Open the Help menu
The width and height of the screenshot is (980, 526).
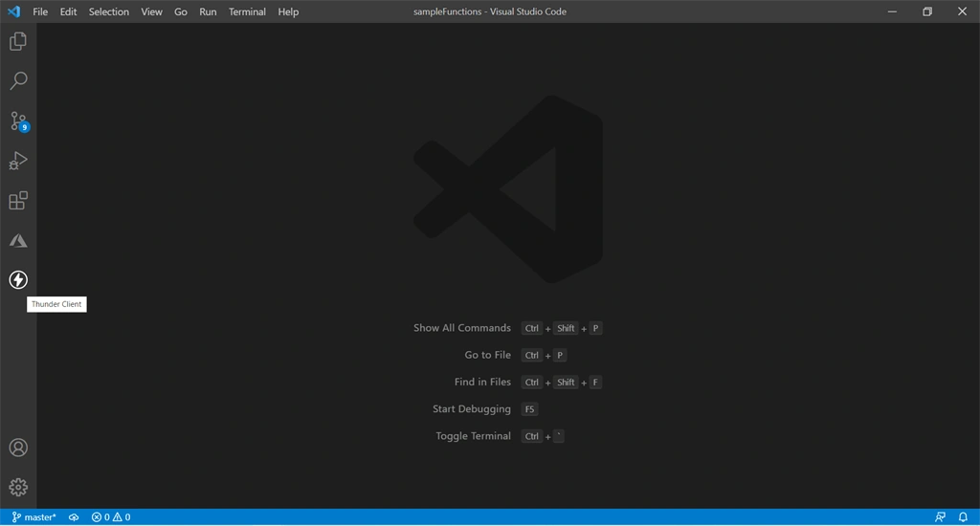(288, 11)
